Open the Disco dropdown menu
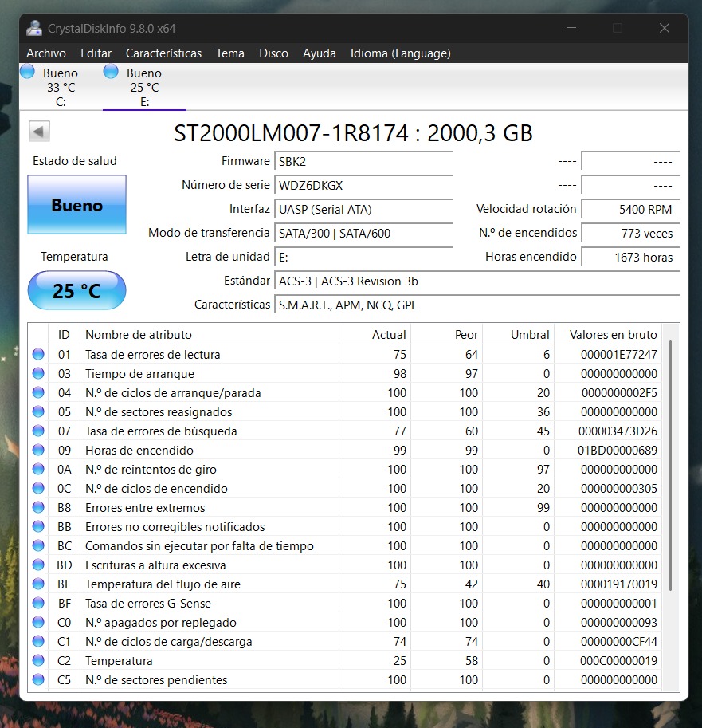Screen dimensions: 702x728 pyautogui.click(x=273, y=53)
